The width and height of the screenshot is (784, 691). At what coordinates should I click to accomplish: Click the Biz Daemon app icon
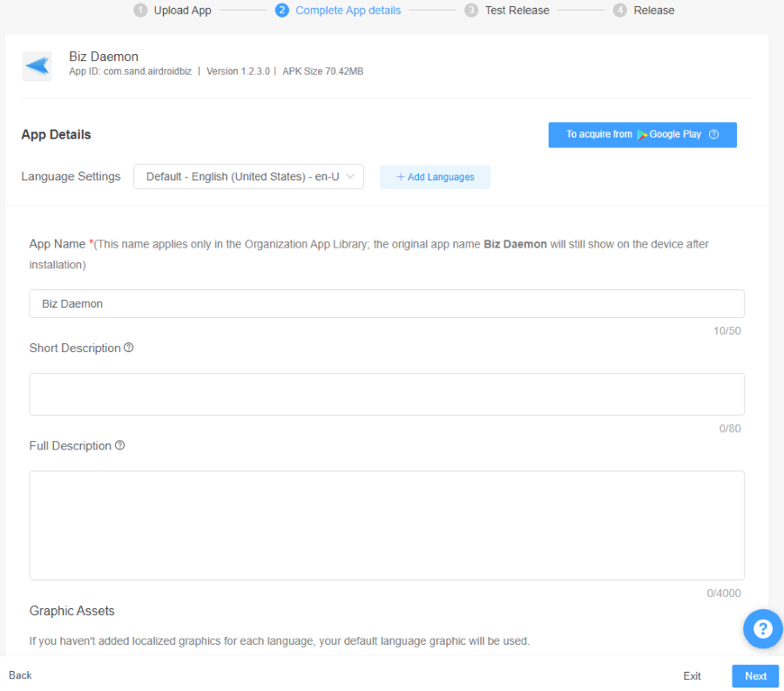pyautogui.click(x=37, y=65)
